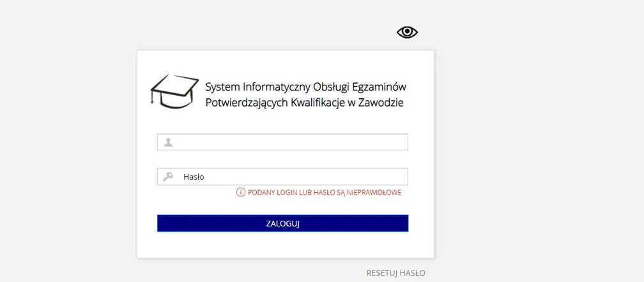The image size is (644, 282).
Task: Click the red error info icon
Action: point(241,192)
